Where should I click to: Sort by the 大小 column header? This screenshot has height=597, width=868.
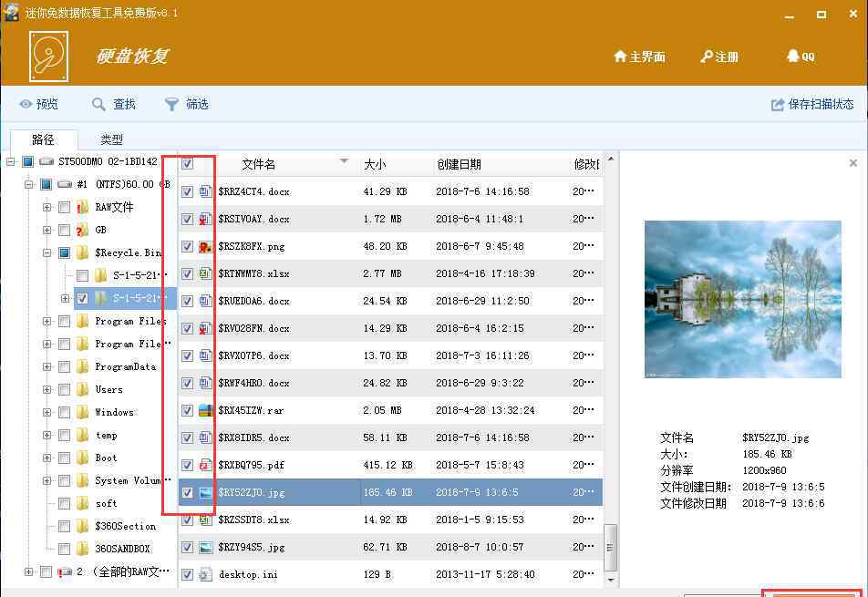375,164
